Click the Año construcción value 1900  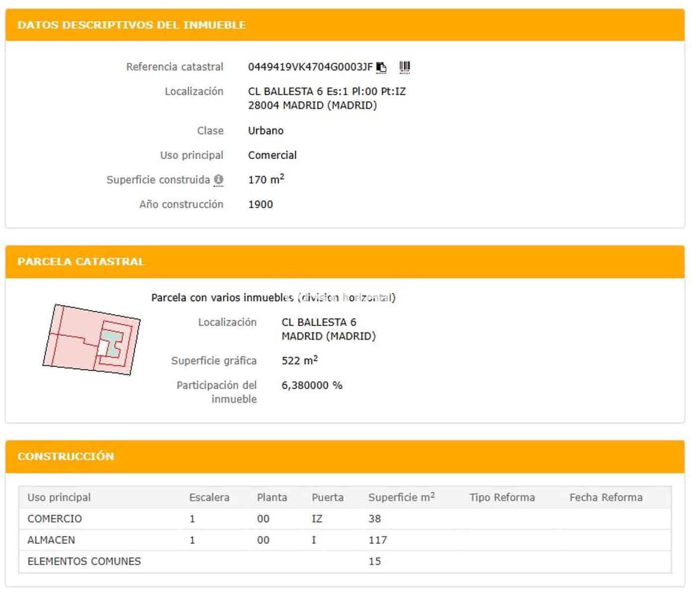[260, 204]
